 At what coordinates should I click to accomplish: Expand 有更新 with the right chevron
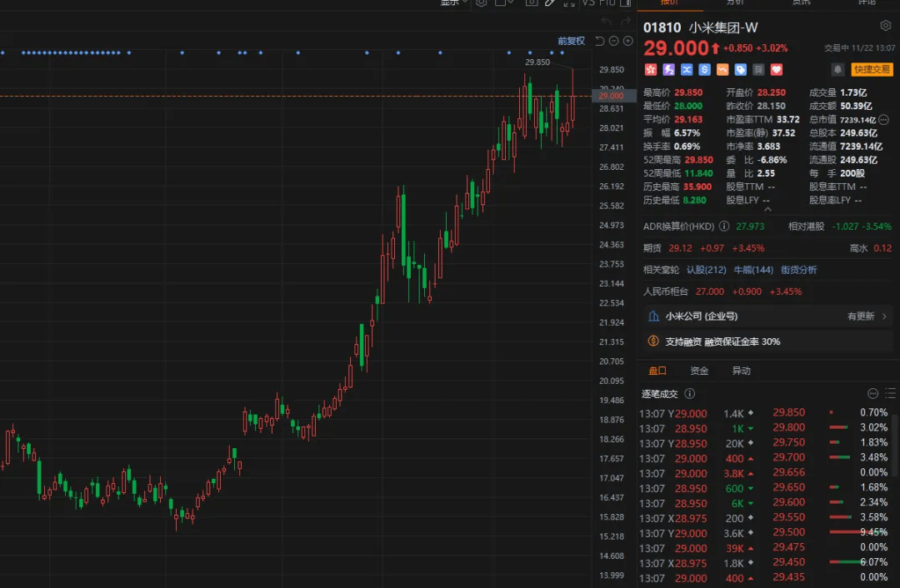tap(884, 316)
